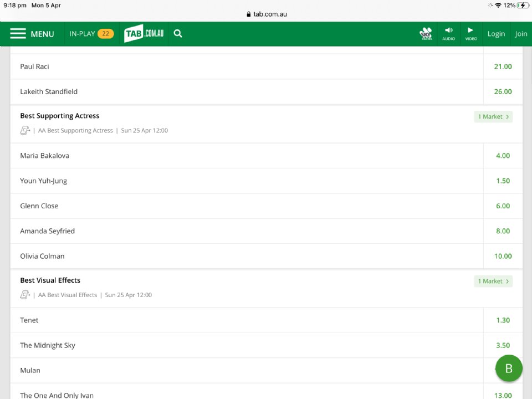532x399 pixels.
Task: Click the Best Supporting Actress bet slip icon
Action: click(x=25, y=130)
